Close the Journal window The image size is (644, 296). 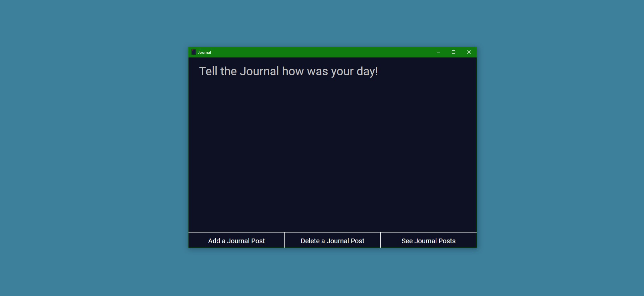point(469,52)
